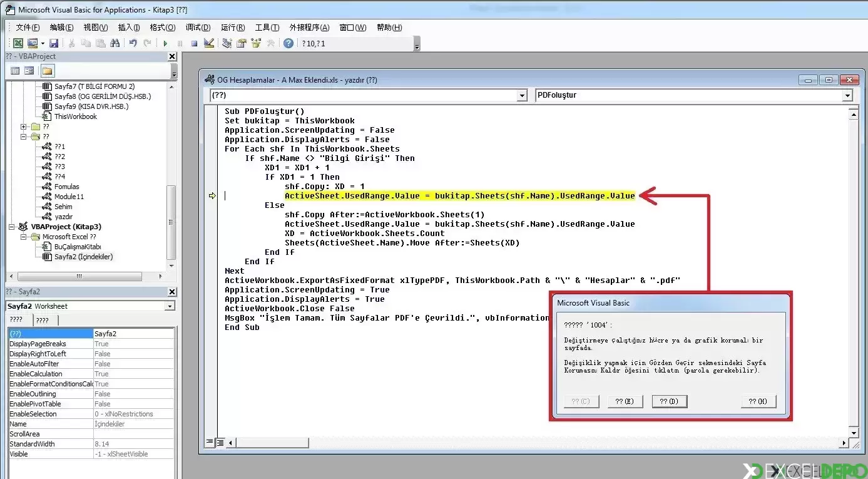Click the ?? (H) button in the error dialog

click(x=758, y=401)
